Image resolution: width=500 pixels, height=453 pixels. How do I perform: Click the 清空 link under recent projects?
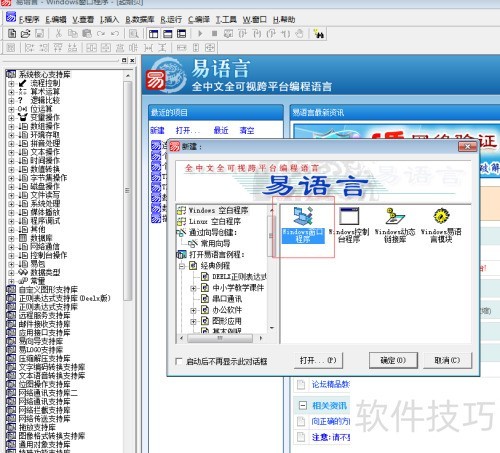247,130
